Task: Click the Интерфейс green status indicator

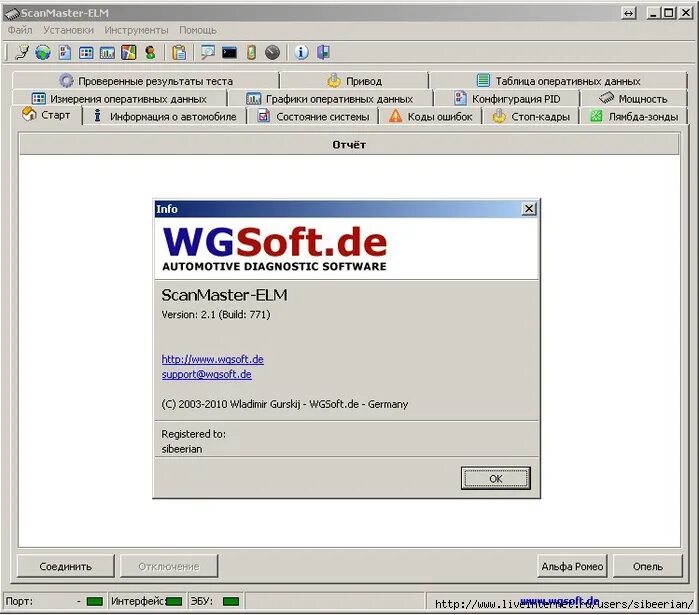Action: 174,602
